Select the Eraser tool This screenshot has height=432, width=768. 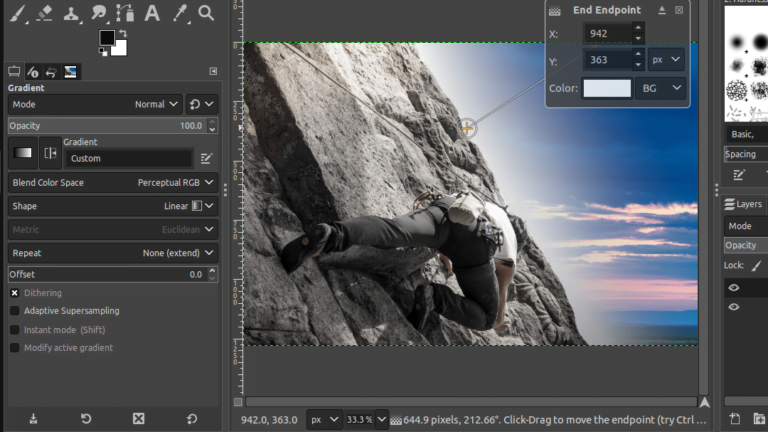point(44,13)
